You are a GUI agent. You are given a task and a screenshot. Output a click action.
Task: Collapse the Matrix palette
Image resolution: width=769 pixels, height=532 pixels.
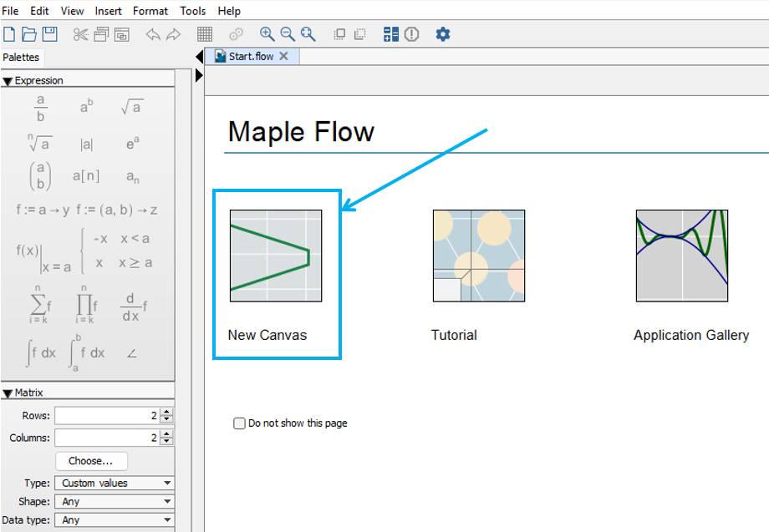[x=8, y=393]
